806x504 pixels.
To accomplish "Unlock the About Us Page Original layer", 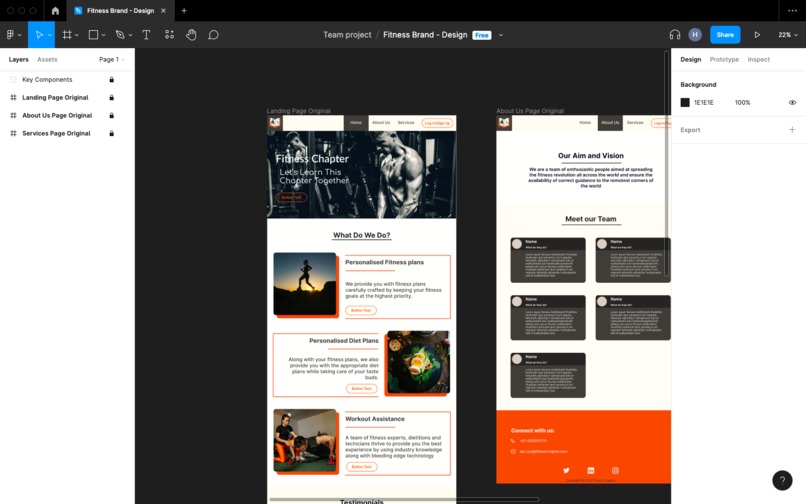I will pyautogui.click(x=112, y=115).
